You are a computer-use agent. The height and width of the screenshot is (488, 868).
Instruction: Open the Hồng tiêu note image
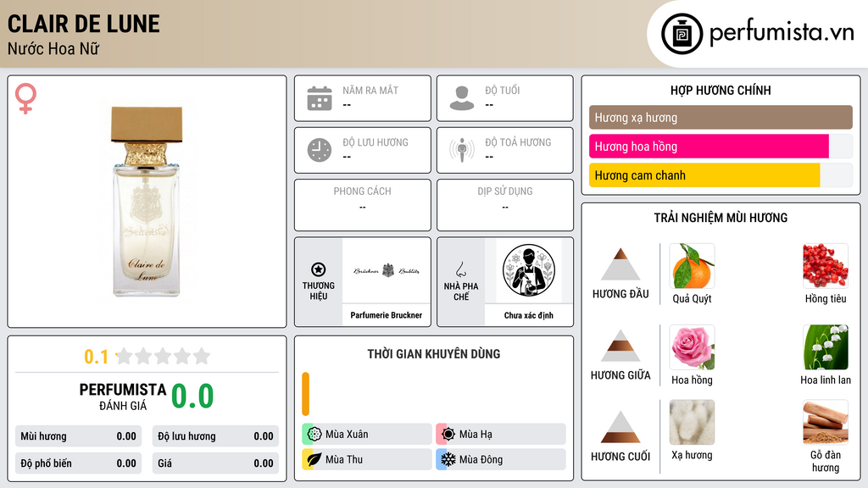pyautogui.click(x=826, y=266)
